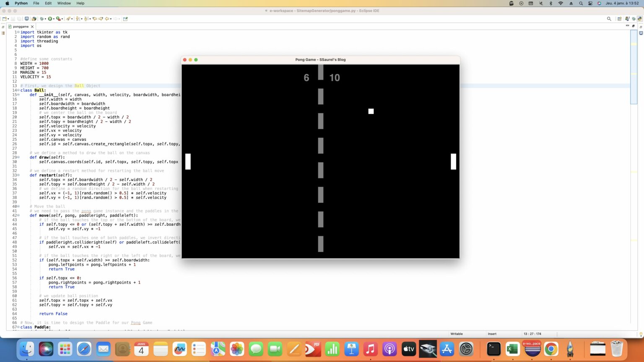
Task: Switch to the Debug perspective icon
Action: pyautogui.click(x=634, y=18)
